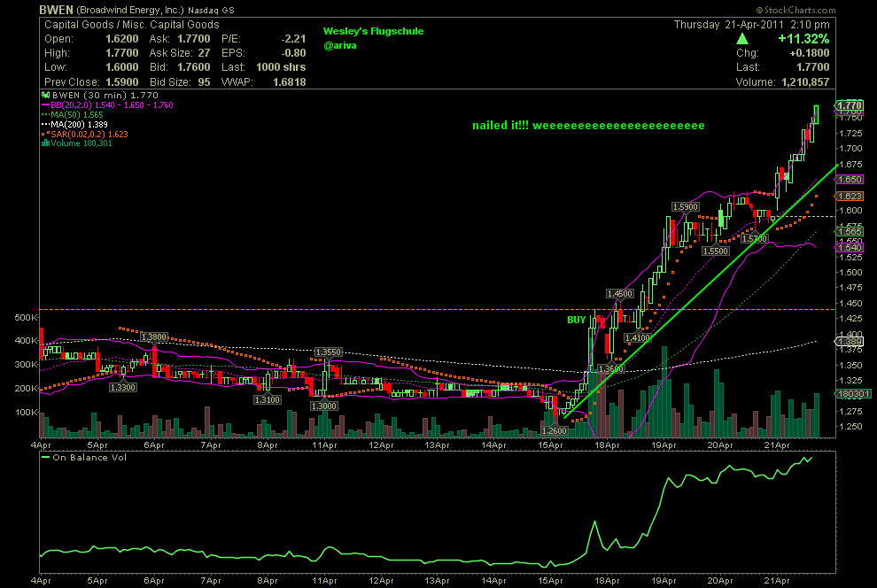Image resolution: width=877 pixels, height=588 pixels.
Task: Click the MA(200) 1.389 legend entry
Action: pos(75,124)
